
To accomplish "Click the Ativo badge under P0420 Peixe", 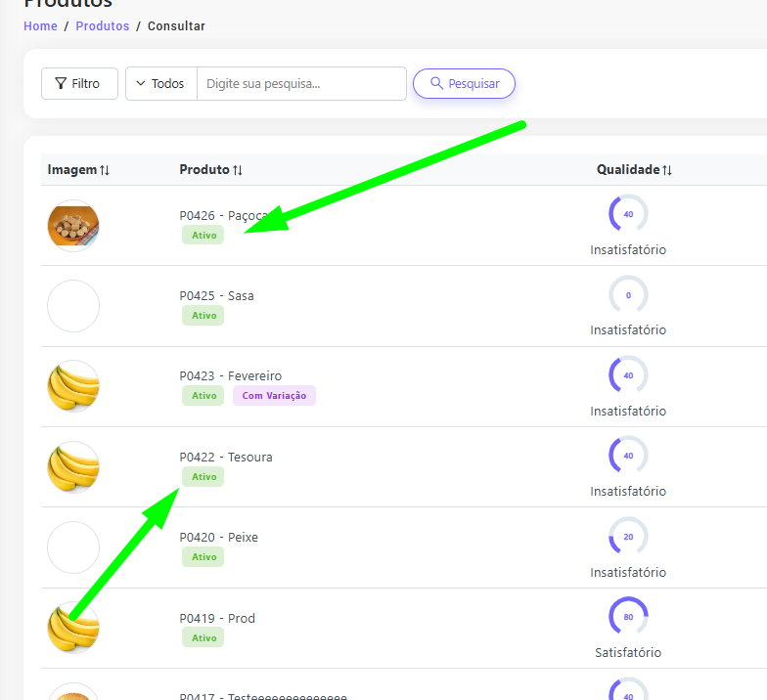I will pos(203,557).
